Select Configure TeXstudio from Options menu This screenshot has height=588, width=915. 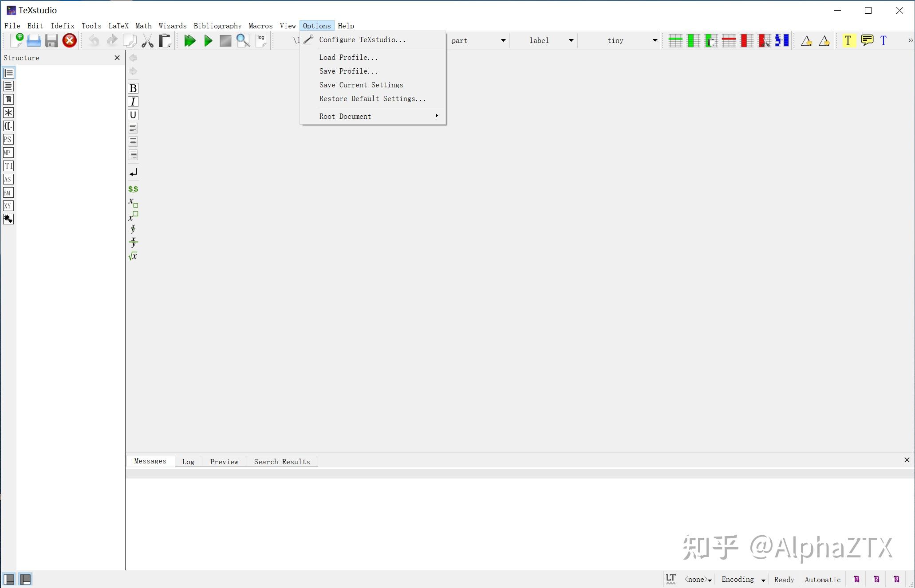[362, 39]
